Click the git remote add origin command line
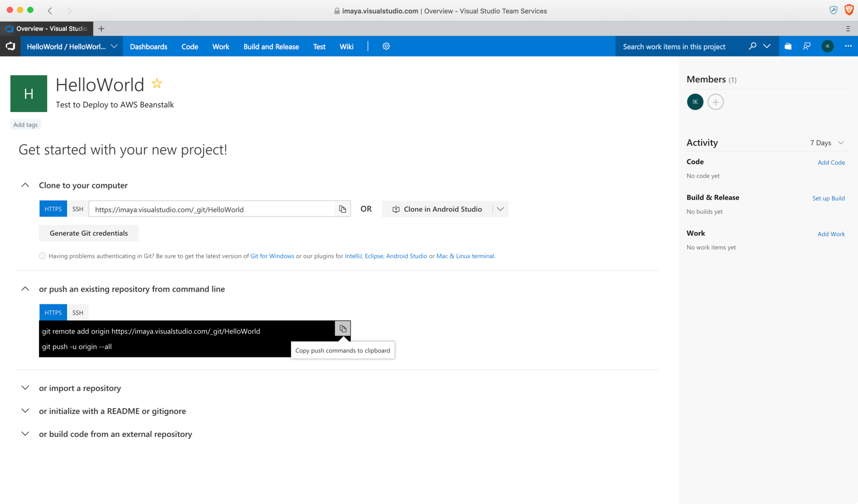The width and height of the screenshot is (858, 504). click(151, 331)
